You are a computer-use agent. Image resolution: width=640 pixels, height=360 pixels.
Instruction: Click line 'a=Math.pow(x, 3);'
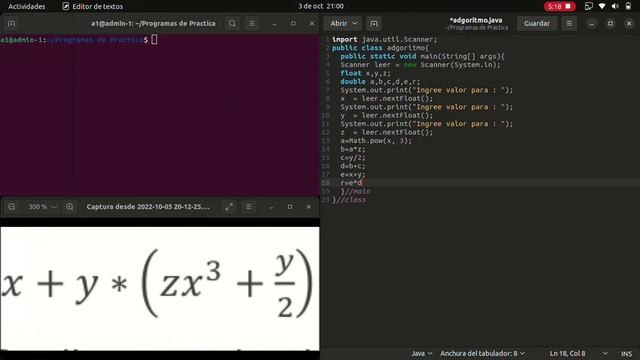376,140
